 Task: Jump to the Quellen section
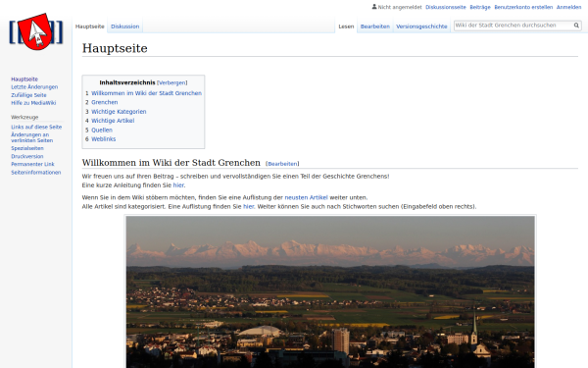[x=102, y=130]
